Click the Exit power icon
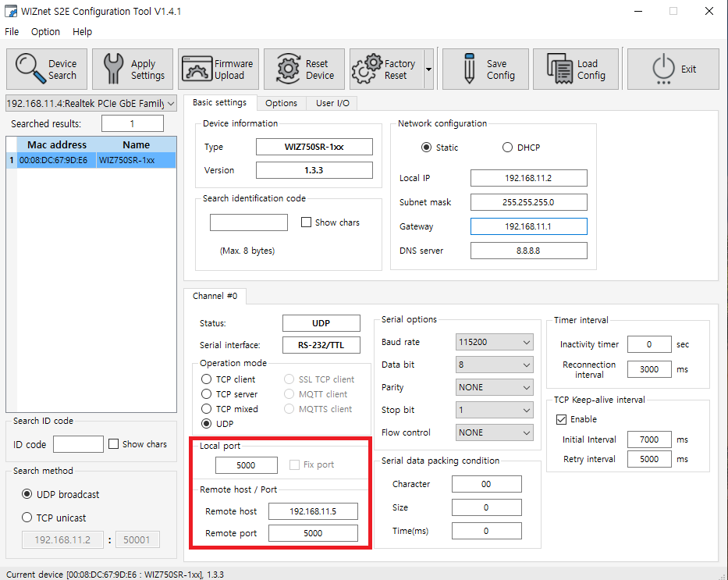 point(663,69)
